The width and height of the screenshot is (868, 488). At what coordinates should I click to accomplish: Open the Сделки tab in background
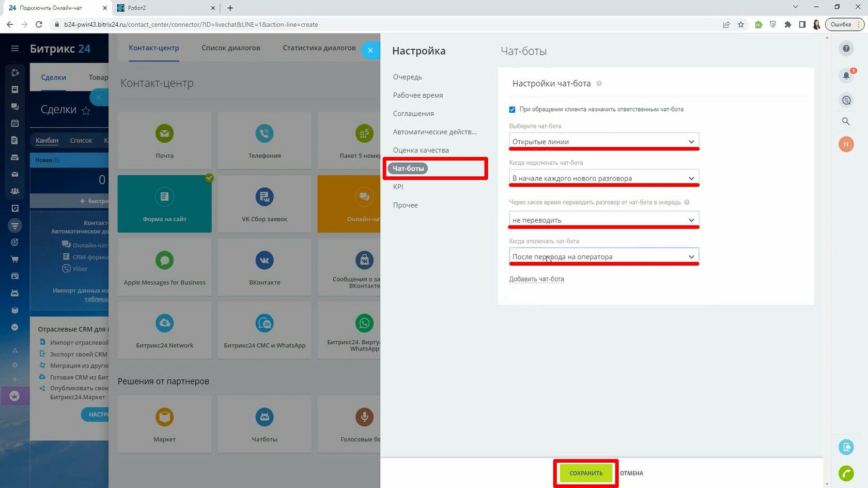coord(54,78)
